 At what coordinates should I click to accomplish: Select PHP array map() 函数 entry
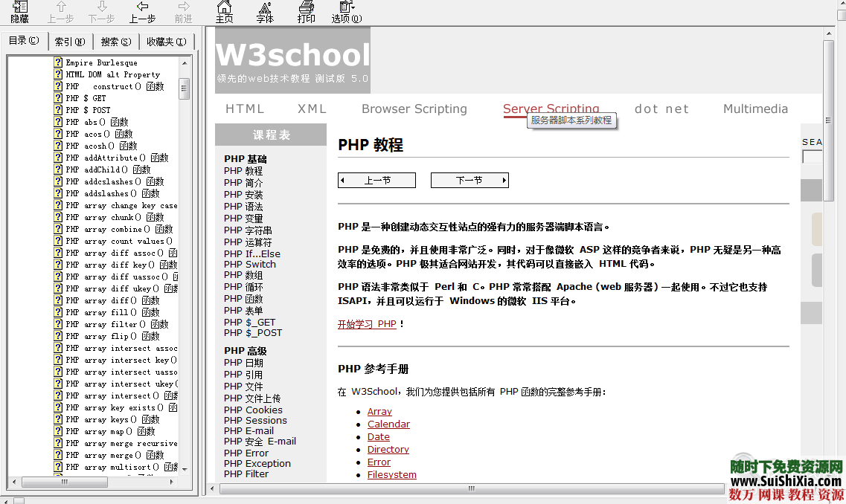tap(111, 431)
